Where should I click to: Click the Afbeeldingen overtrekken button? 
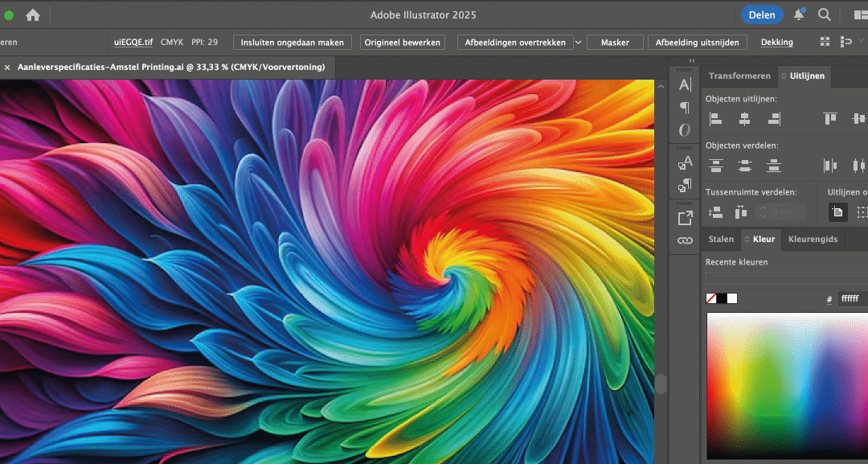point(515,42)
